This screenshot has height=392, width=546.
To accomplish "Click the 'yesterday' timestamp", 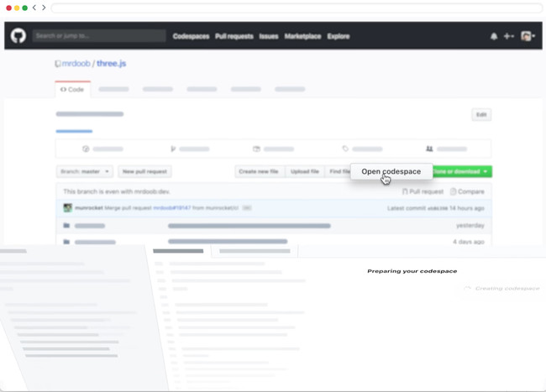I will pos(470,226).
